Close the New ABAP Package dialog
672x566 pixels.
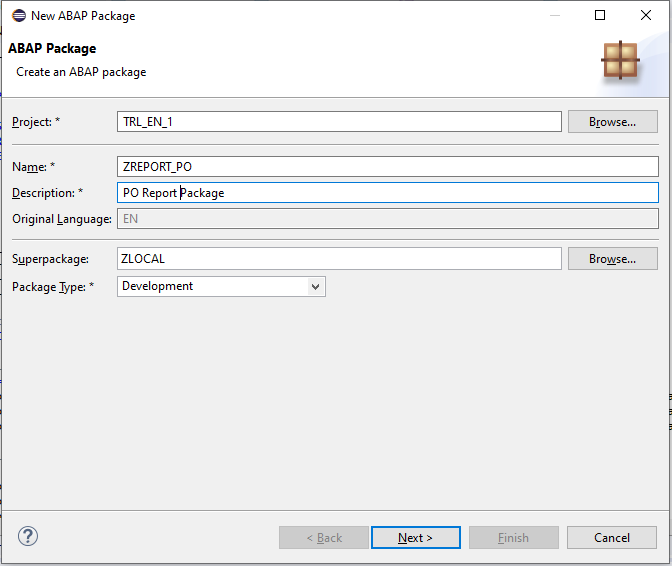point(646,15)
